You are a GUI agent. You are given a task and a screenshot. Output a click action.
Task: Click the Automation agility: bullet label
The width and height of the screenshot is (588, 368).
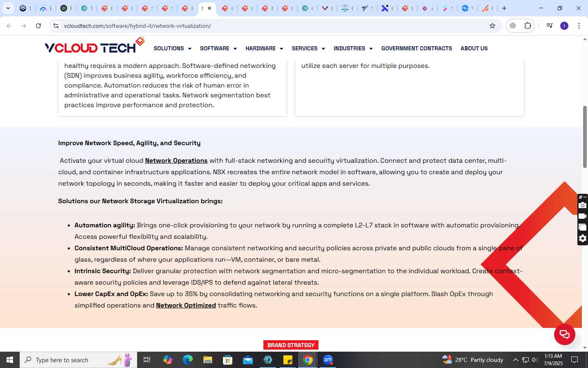point(105,225)
